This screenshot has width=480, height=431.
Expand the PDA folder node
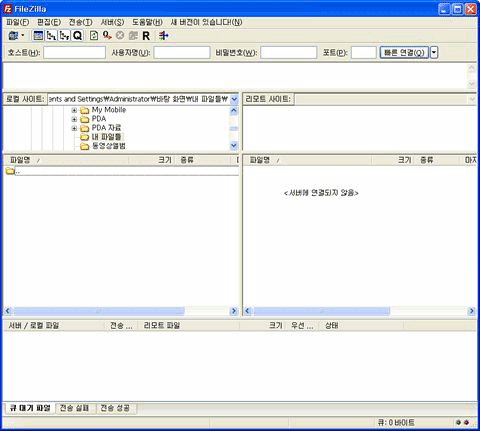coord(74,119)
